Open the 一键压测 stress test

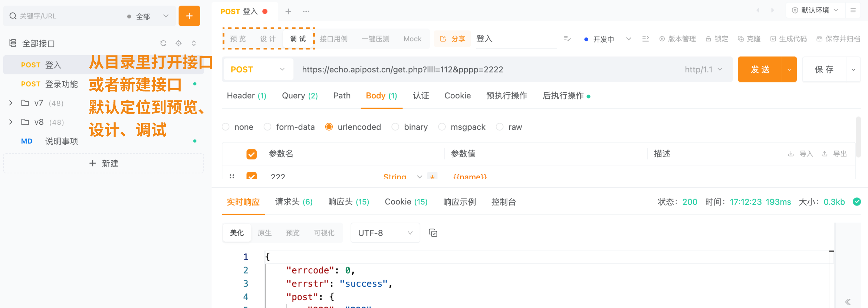pos(375,39)
